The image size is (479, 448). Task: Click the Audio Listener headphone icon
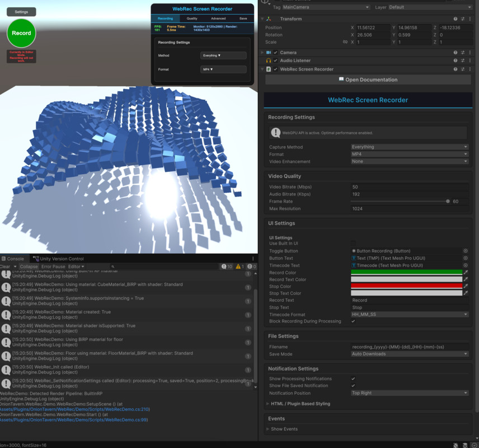[267, 60]
